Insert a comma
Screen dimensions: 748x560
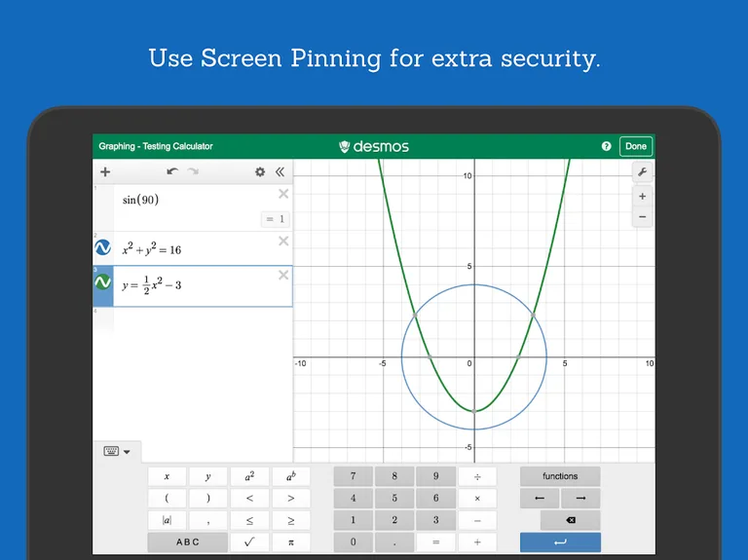coord(208,520)
